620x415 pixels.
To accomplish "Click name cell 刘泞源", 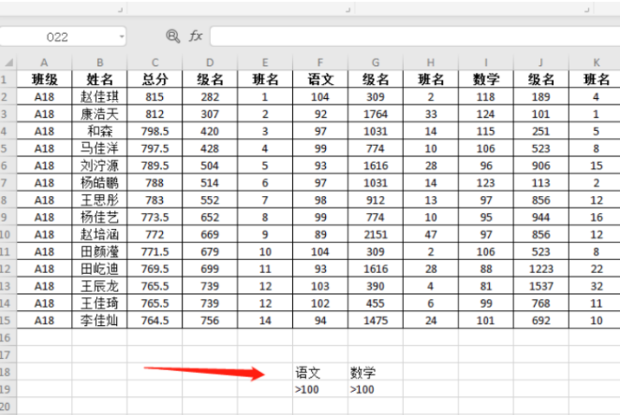I will coord(100,166).
